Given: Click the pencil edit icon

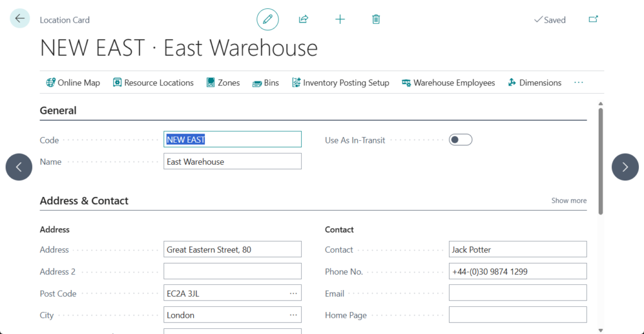Looking at the screenshot, I should [x=267, y=19].
